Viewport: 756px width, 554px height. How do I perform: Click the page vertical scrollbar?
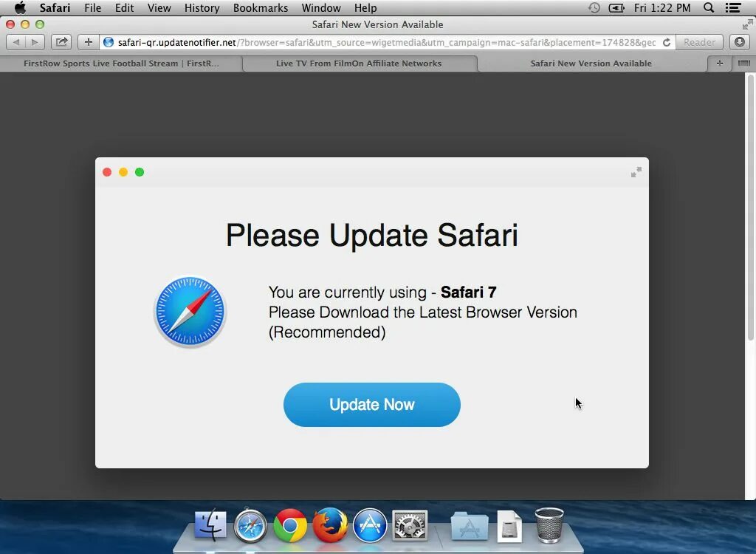pyautogui.click(x=750, y=208)
